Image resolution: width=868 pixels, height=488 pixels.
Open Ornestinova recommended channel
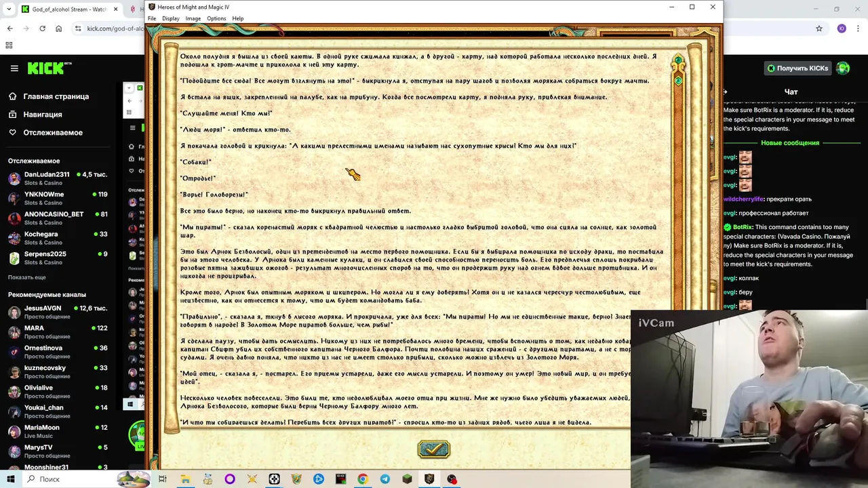coord(58,352)
